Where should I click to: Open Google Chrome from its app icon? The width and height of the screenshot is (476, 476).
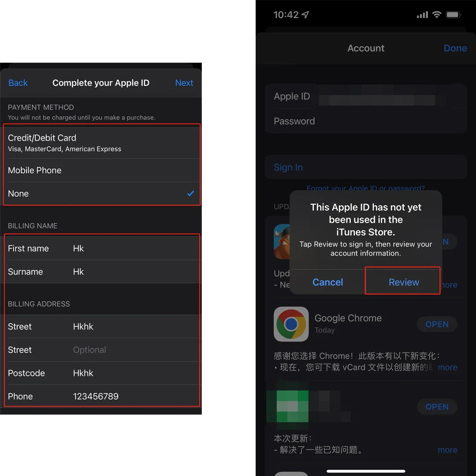(291, 324)
